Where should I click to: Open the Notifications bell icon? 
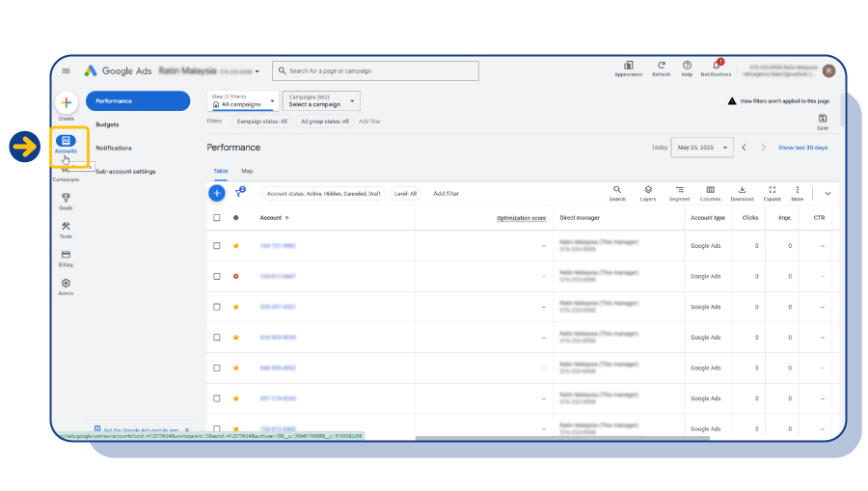716,66
